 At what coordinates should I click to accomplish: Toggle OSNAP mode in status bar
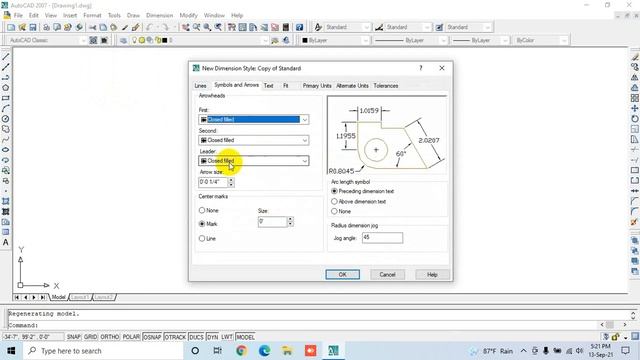pos(152,337)
